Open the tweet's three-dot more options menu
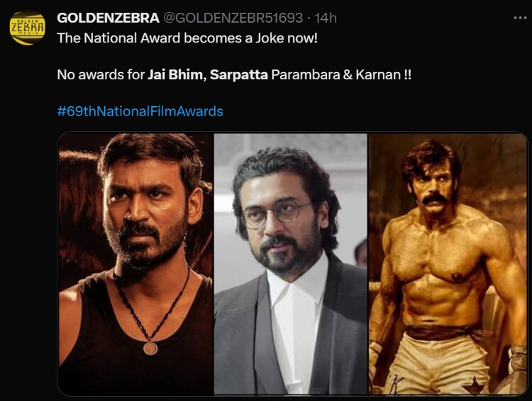The image size is (532, 401). [x=520, y=17]
